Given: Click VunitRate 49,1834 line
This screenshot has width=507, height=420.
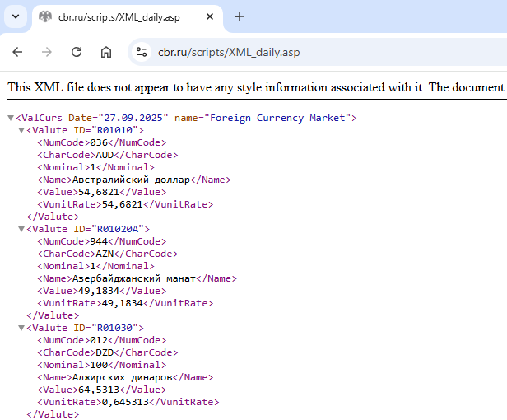Looking at the screenshot, I should click(125, 303).
